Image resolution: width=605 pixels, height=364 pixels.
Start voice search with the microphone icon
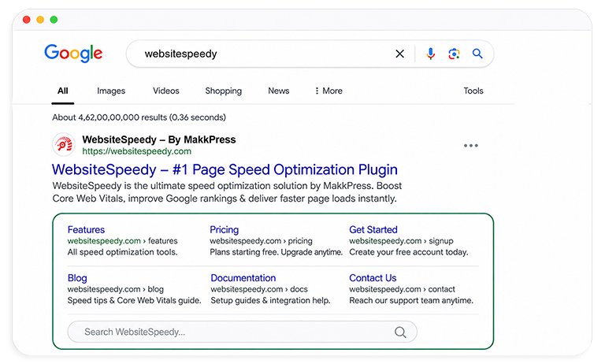(x=431, y=54)
